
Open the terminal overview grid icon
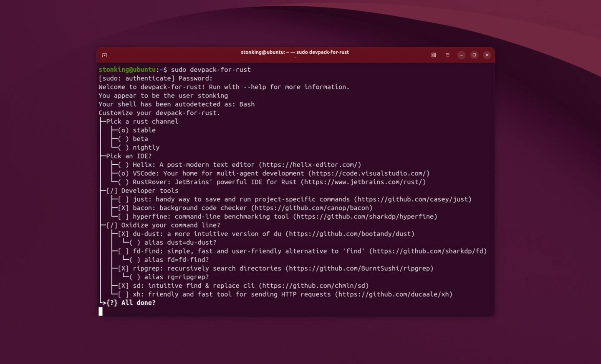pos(434,55)
